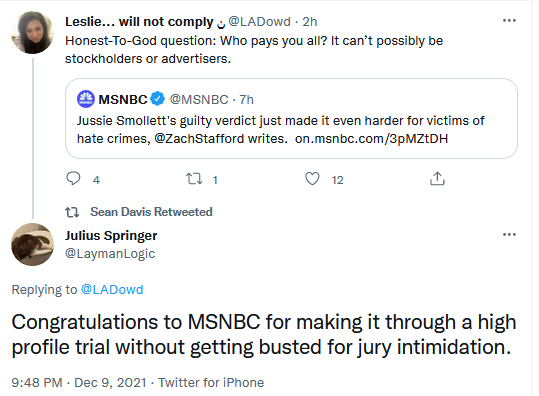Open more options on Leslie's tweet
Viewport: 539px width, 396px height.
click(x=509, y=21)
